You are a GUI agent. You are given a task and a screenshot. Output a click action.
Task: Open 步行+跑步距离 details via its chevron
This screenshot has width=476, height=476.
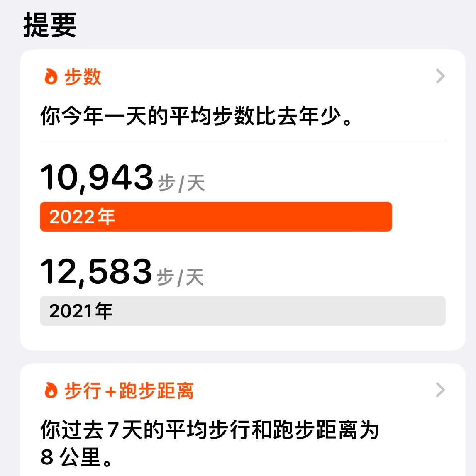pyautogui.click(x=440, y=390)
